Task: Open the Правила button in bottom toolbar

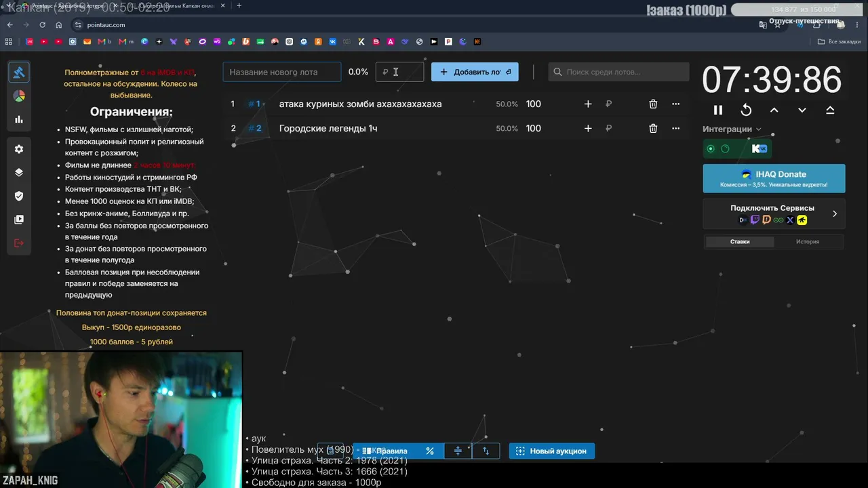Action: click(384, 451)
